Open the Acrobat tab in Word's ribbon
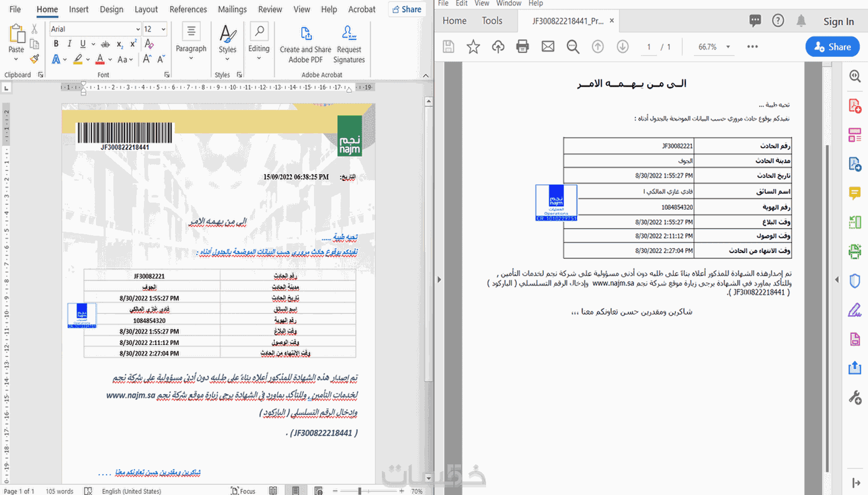The image size is (868, 495). (x=361, y=10)
